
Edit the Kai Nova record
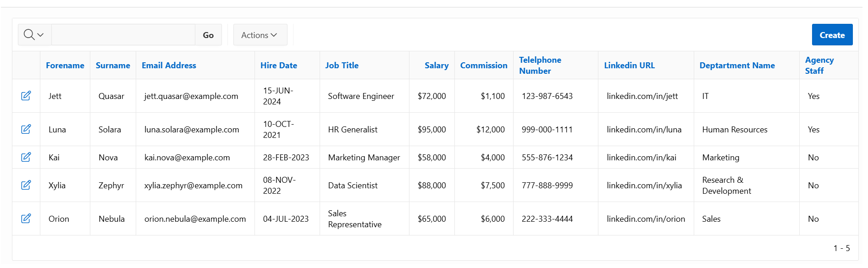click(26, 157)
